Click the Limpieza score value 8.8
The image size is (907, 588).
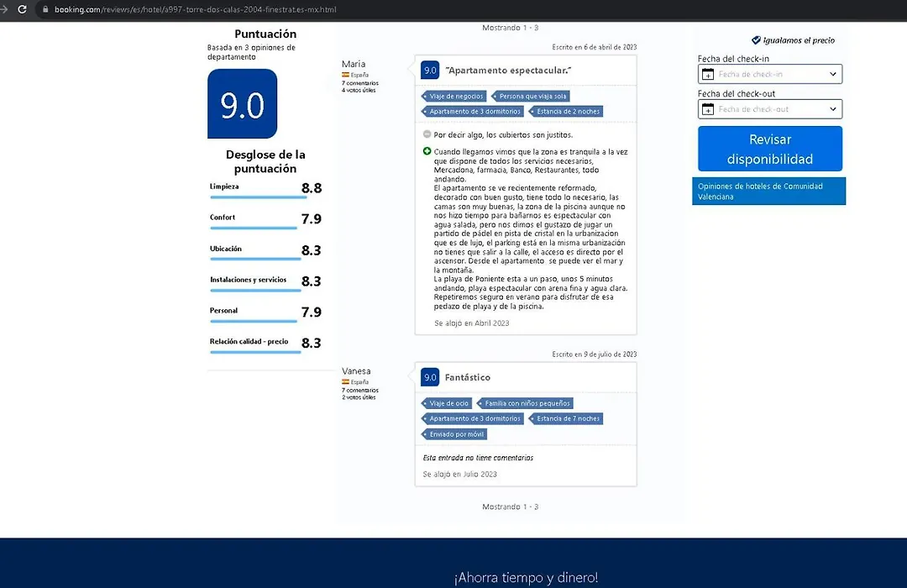[312, 188]
